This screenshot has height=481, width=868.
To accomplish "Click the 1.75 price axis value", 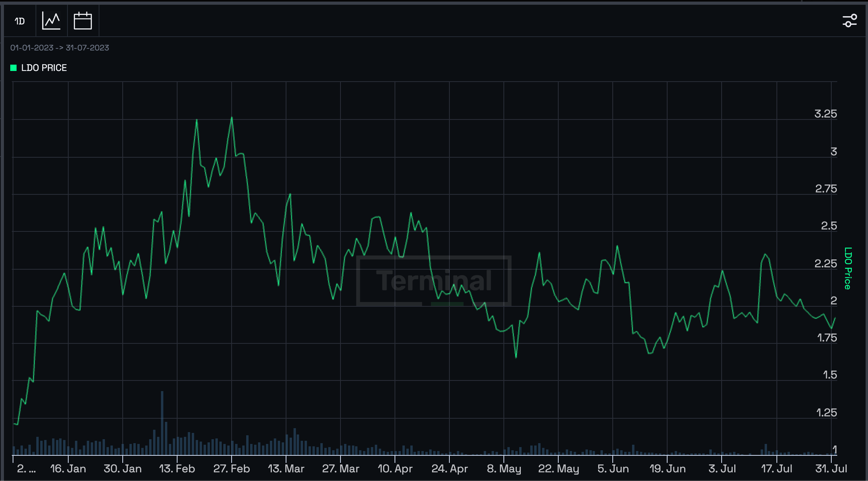I will [827, 338].
